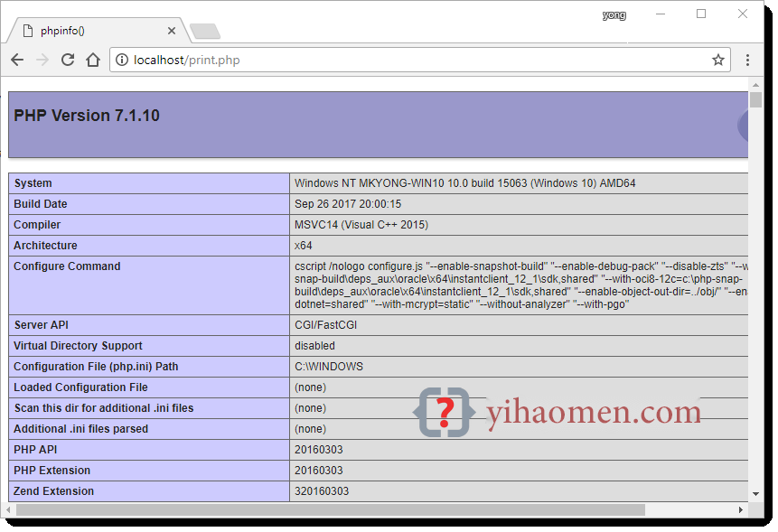Image resolution: width=778 pixels, height=532 pixels.
Task: Click 20160303 value beside PHP Extension
Action: pos(319,471)
